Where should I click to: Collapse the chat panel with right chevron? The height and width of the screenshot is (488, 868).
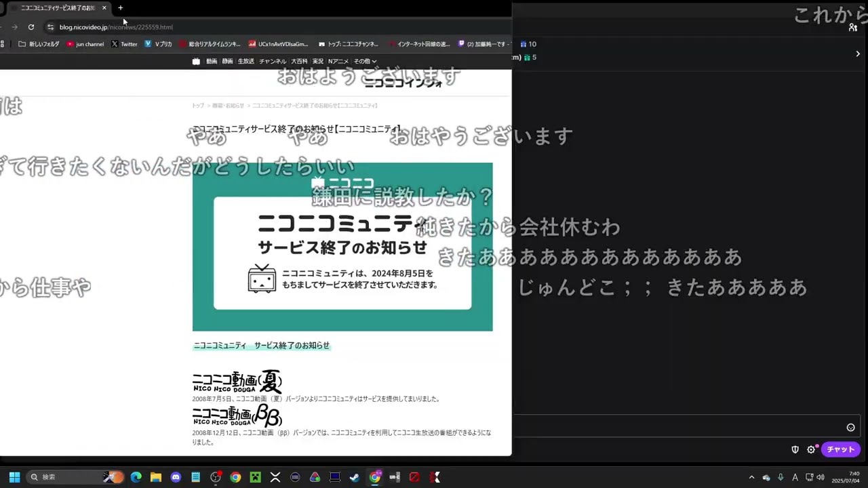coord(857,54)
